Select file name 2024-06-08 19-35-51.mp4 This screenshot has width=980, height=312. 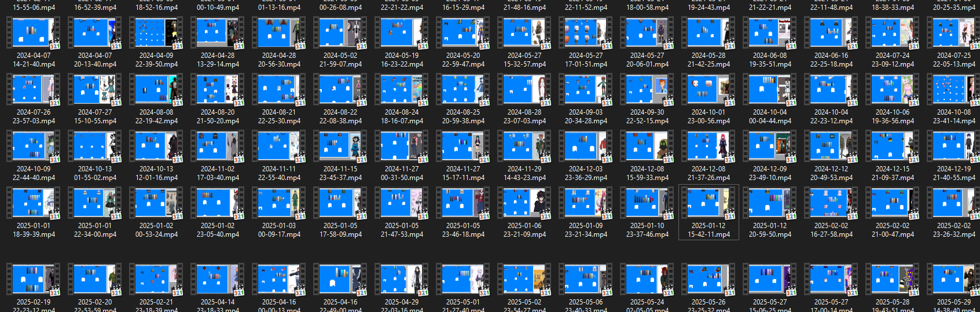click(770, 60)
